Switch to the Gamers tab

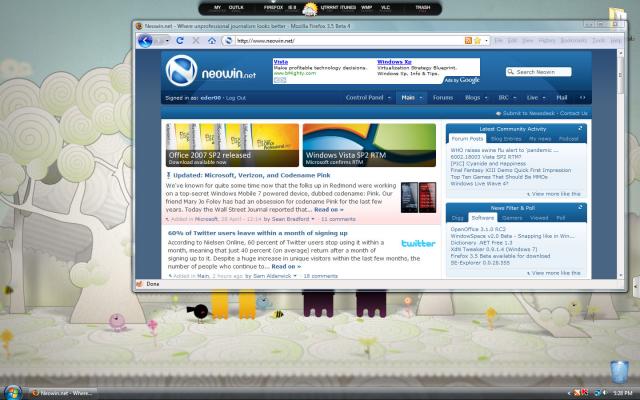[x=512, y=218]
